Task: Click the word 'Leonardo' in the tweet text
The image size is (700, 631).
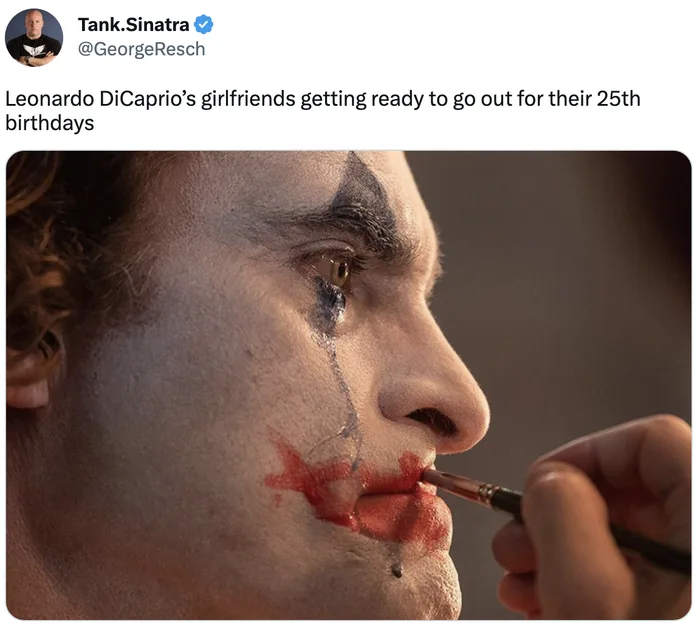Action: [48, 100]
